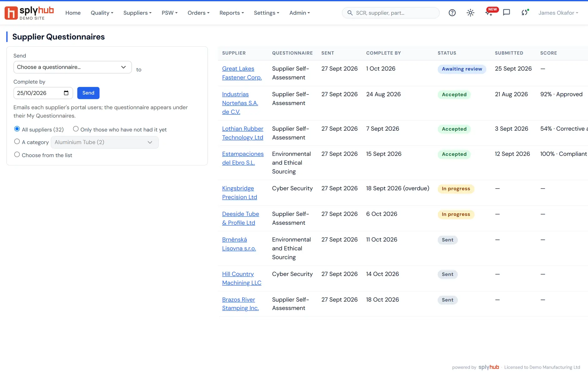The width and height of the screenshot is (588, 378).
Task: Open the help question mark icon
Action: (452, 13)
